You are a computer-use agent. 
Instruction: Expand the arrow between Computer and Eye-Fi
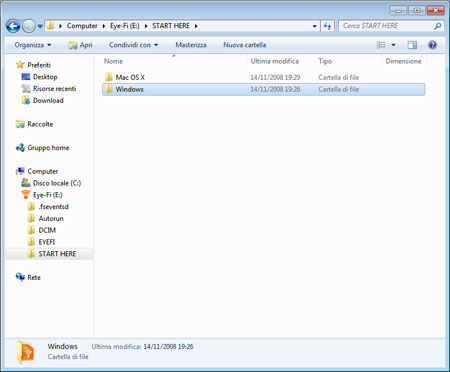point(104,26)
